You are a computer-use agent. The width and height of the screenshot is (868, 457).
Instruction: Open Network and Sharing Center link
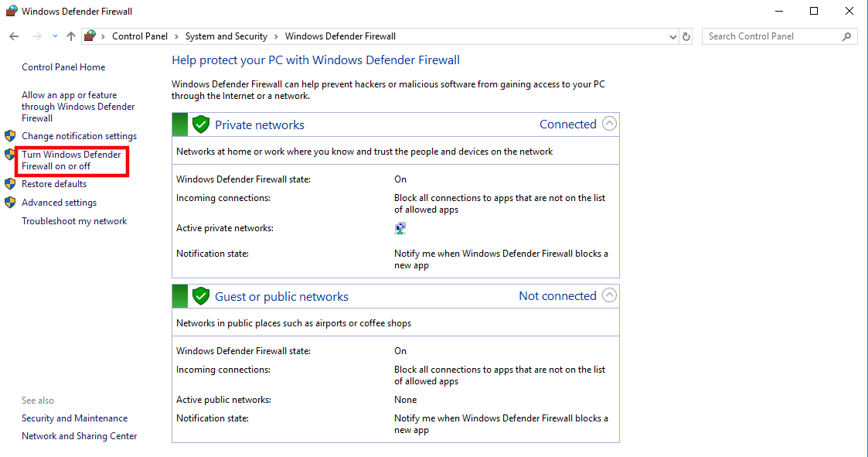click(x=79, y=436)
